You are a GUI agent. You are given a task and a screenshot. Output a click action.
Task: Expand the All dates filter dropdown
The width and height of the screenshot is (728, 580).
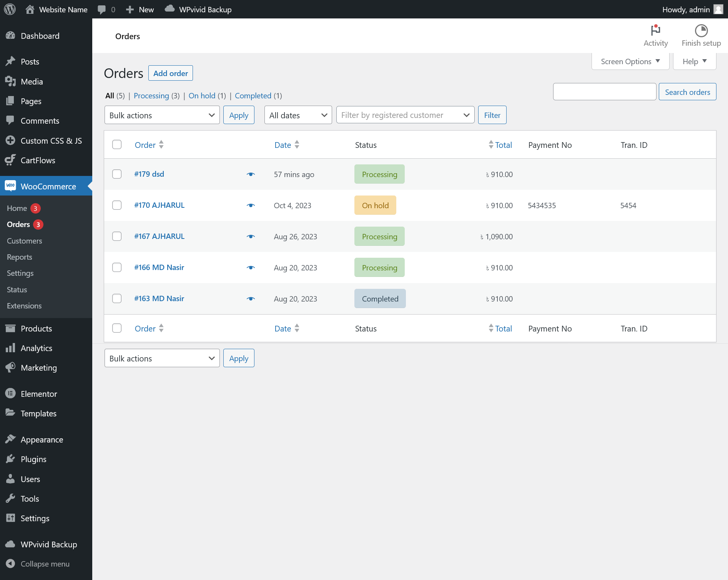[298, 115]
